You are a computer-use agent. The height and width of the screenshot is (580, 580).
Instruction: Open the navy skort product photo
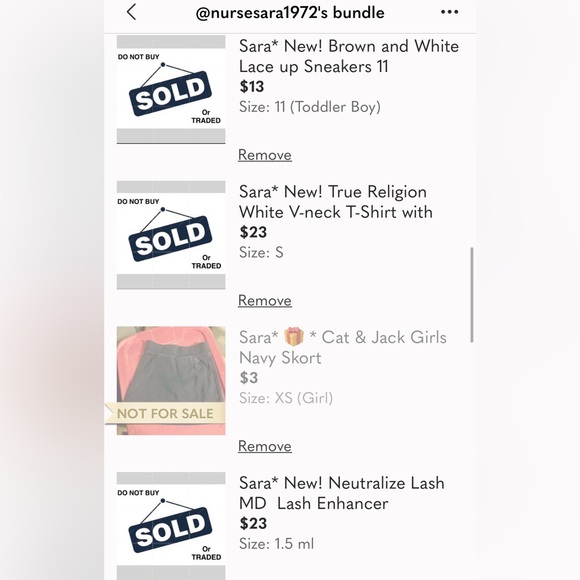pyautogui.click(x=171, y=381)
